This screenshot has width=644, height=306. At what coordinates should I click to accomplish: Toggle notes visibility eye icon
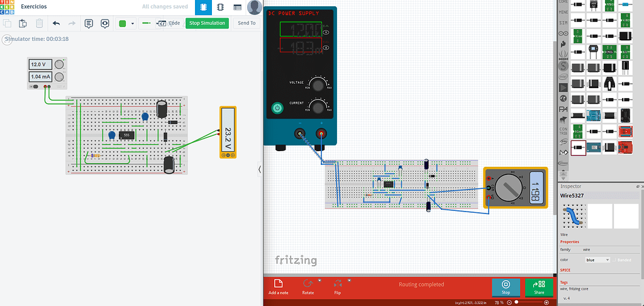tap(105, 23)
